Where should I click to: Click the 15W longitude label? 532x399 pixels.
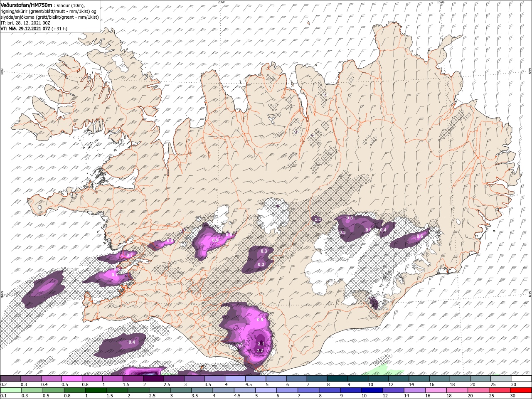[440, 2]
